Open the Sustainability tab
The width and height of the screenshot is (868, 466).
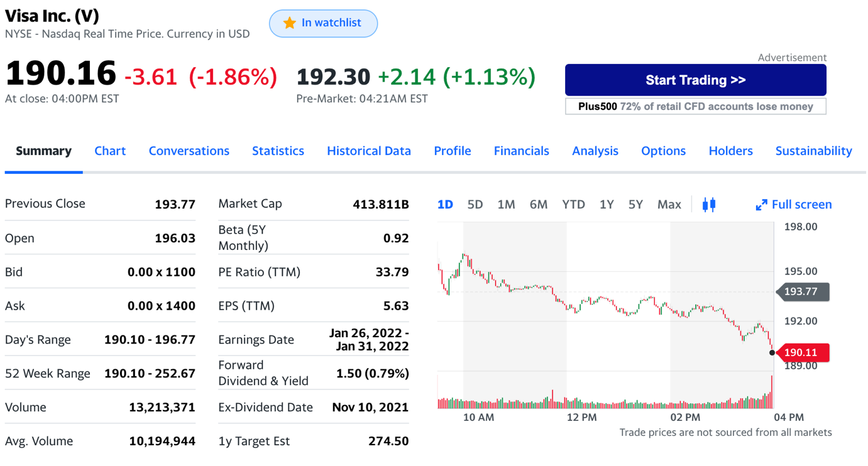pos(814,151)
